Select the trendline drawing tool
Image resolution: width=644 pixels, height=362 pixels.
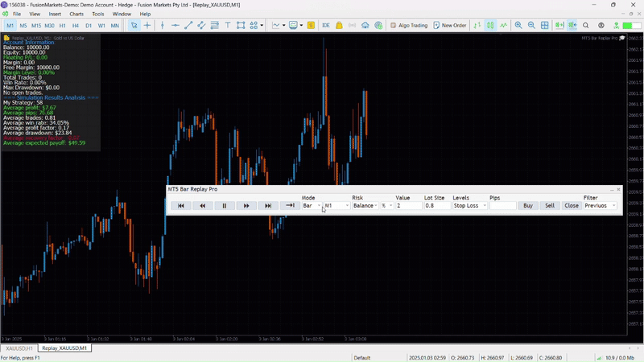pos(188,26)
